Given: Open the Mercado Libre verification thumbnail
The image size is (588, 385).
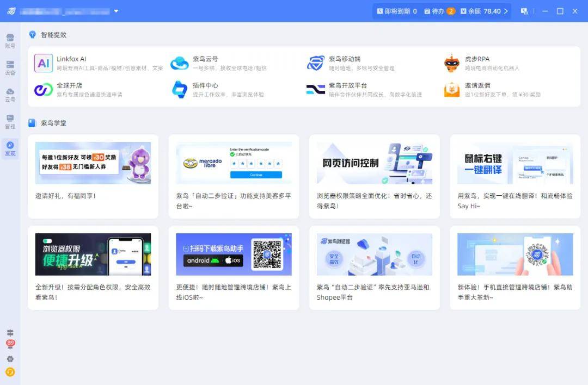Looking at the screenshot, I should (234, 163).
